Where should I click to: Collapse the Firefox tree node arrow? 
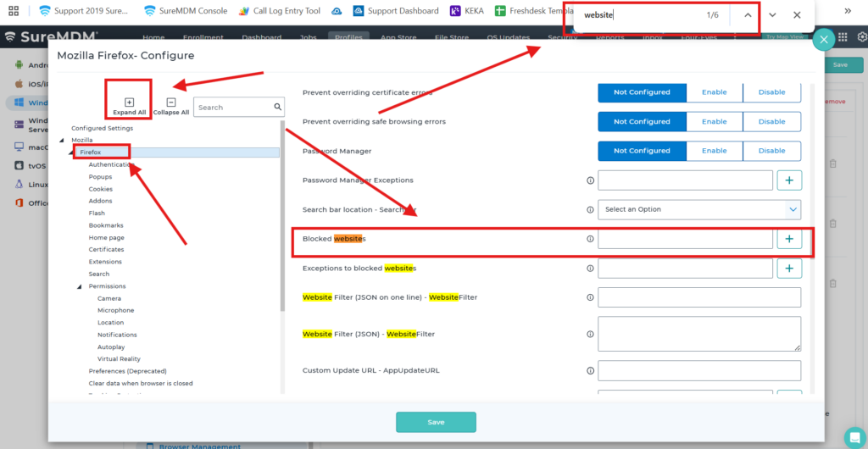click(x=70, y=152)
